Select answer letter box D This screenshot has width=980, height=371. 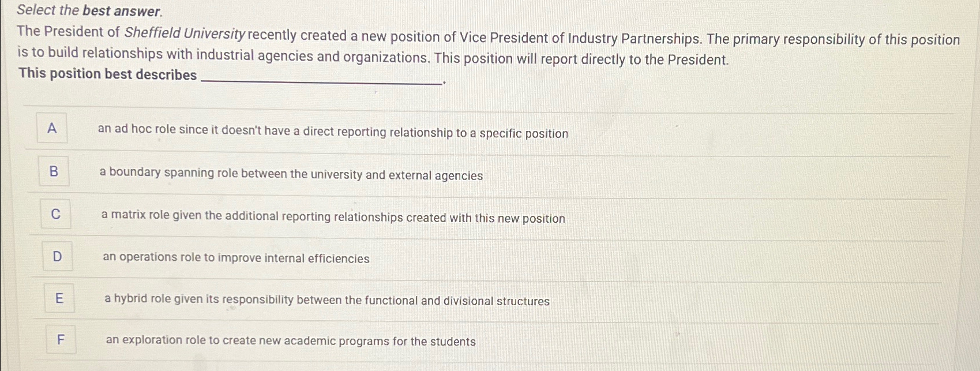click(57, 256)
